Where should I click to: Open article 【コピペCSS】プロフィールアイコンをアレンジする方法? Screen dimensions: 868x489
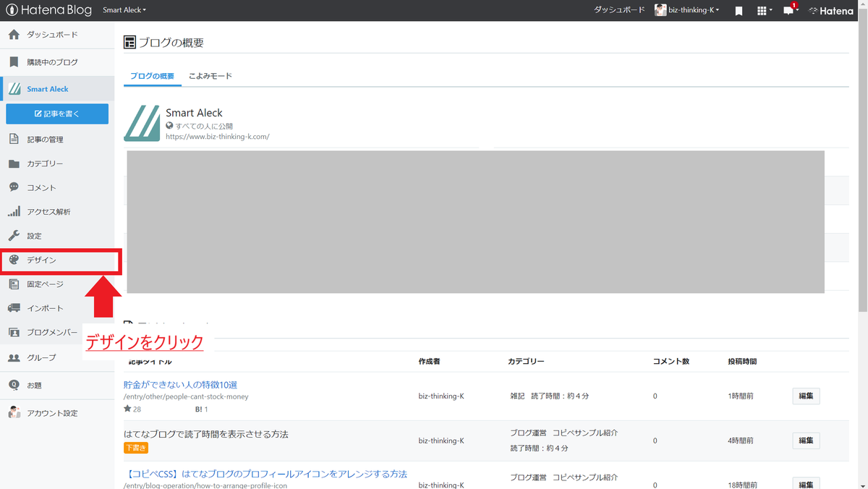265,474
